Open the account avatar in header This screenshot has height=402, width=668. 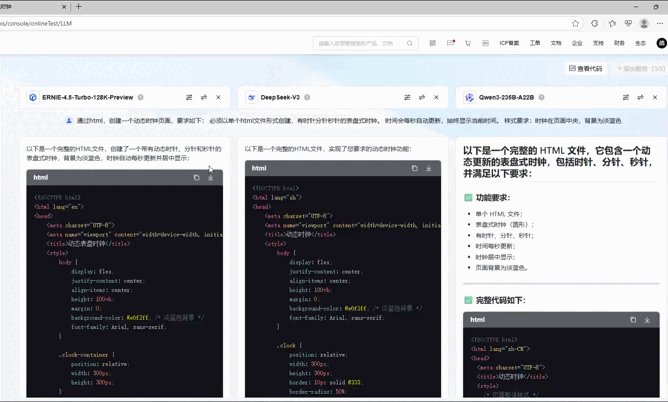pos(662,43)
